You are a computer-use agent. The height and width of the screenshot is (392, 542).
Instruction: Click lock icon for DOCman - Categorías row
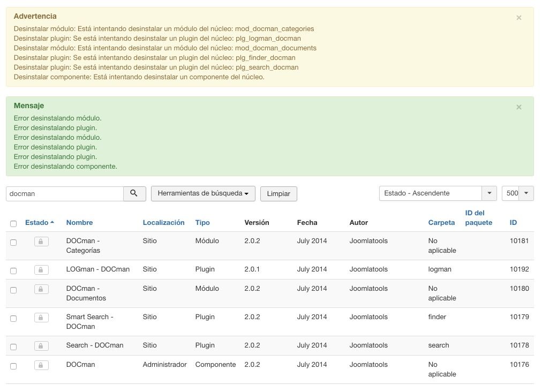(x=41, y=242)
